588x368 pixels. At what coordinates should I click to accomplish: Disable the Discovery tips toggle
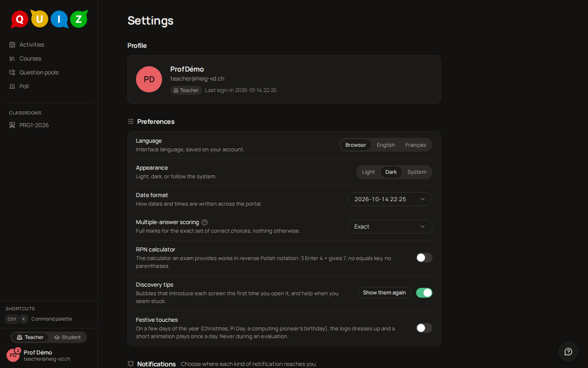[x=424, y=293]
